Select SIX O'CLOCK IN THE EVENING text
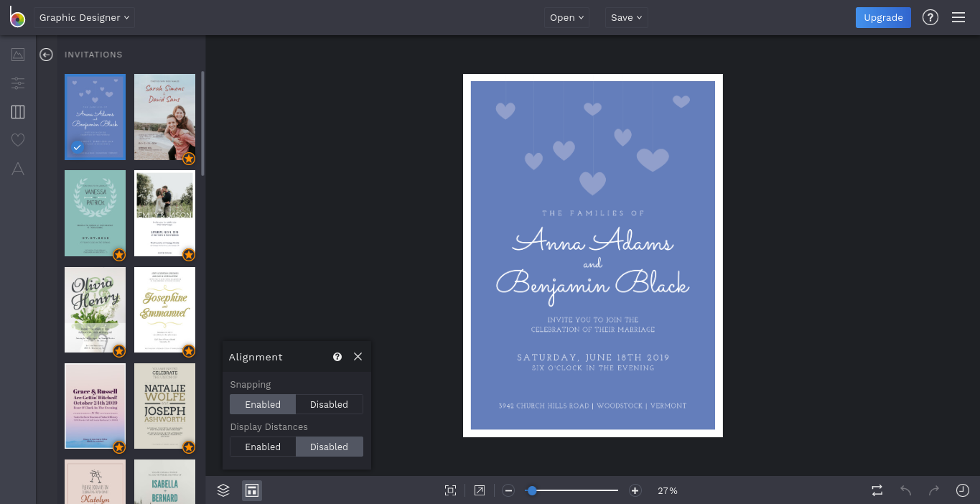 tap(593, 368)
